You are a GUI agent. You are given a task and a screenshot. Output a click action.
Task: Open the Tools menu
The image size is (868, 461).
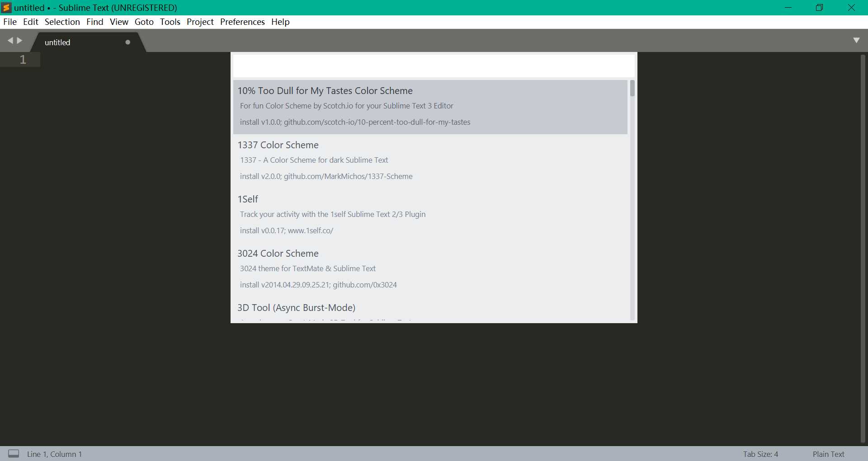click(170, 22)
